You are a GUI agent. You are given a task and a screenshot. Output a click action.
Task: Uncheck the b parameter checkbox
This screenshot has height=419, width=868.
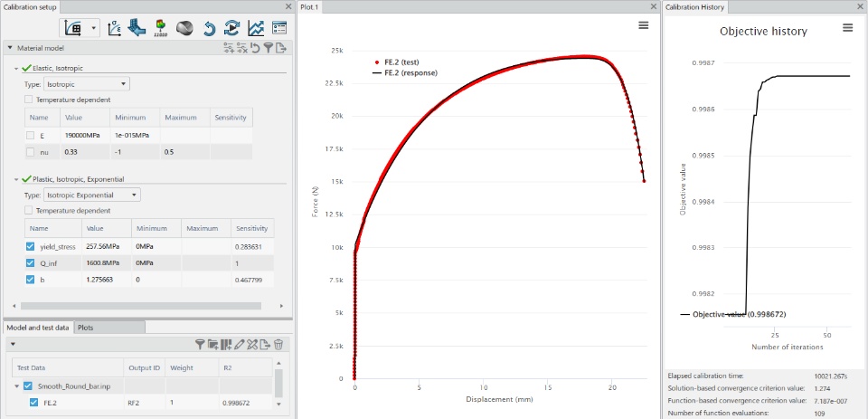[31, 280]
